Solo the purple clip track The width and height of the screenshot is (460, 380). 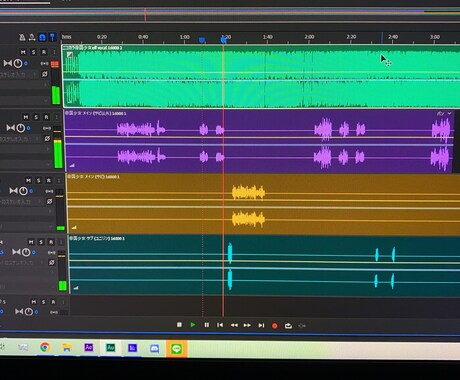(36, 117)
